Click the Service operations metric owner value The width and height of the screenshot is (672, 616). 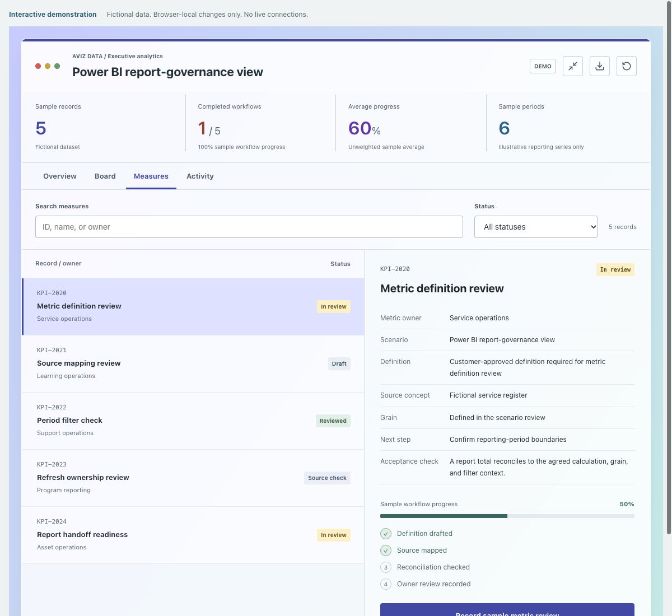click(x=479, y=318)
